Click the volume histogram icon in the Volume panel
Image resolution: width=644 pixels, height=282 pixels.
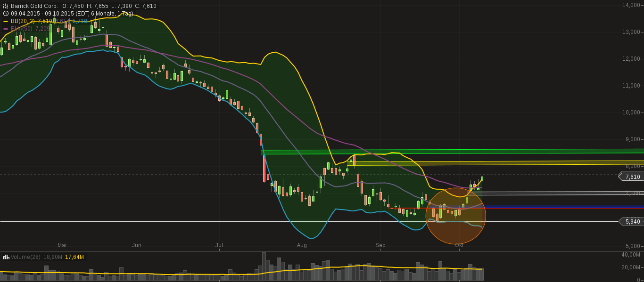6,257
